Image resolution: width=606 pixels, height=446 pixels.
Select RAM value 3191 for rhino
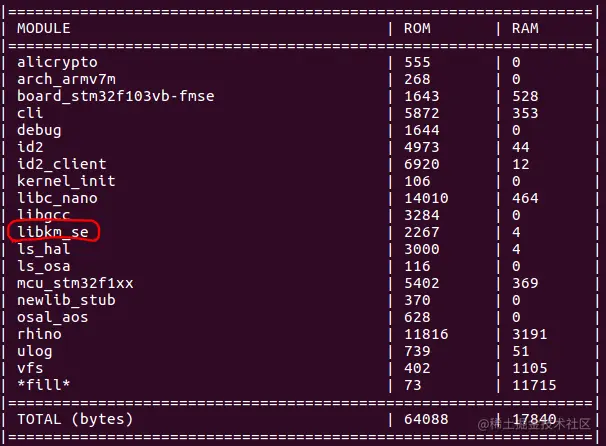point(530,334)
